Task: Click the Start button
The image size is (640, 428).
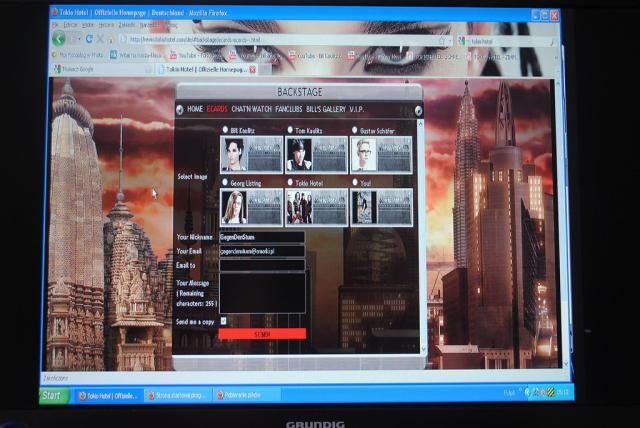Action: click(x=54, y=395)
